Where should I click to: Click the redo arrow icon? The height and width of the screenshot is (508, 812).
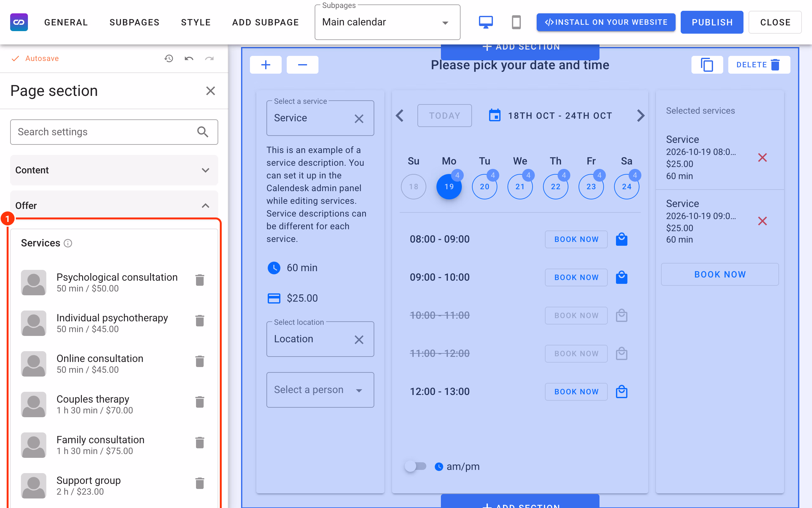pos(209,58)
